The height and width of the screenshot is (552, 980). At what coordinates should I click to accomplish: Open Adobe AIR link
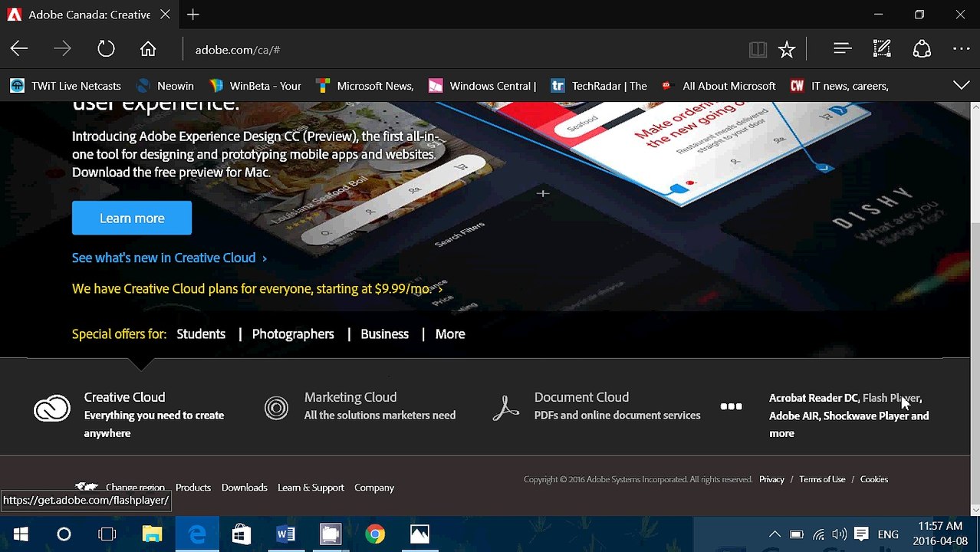pos(794,416)
